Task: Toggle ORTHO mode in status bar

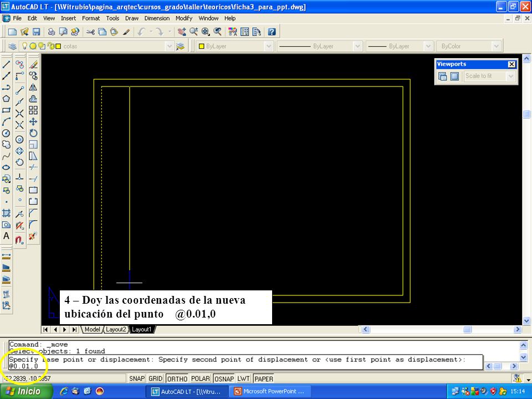Action: (177, 378)
